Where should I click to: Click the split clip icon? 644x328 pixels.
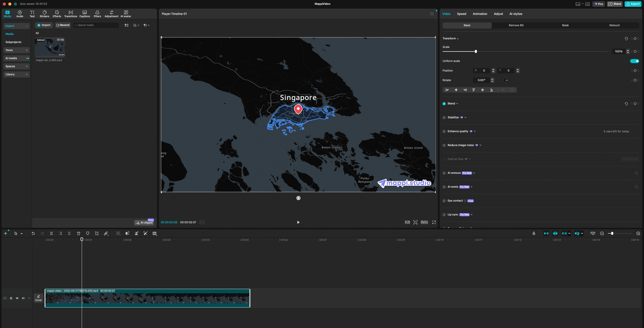tap(51, 233)
